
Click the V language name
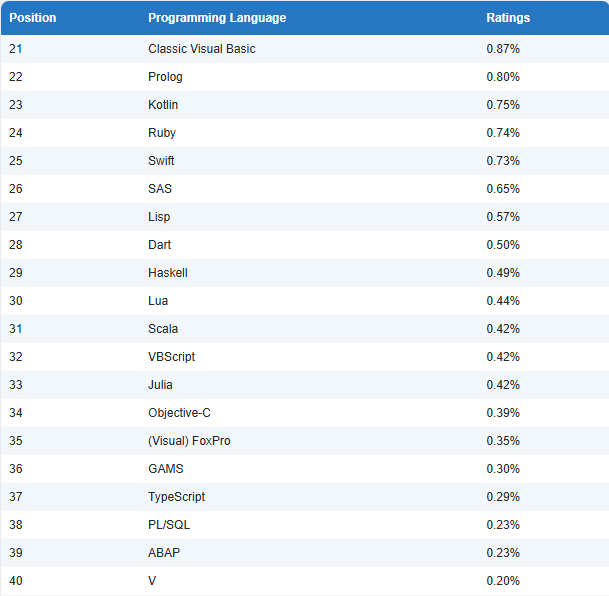click(152, 580)
